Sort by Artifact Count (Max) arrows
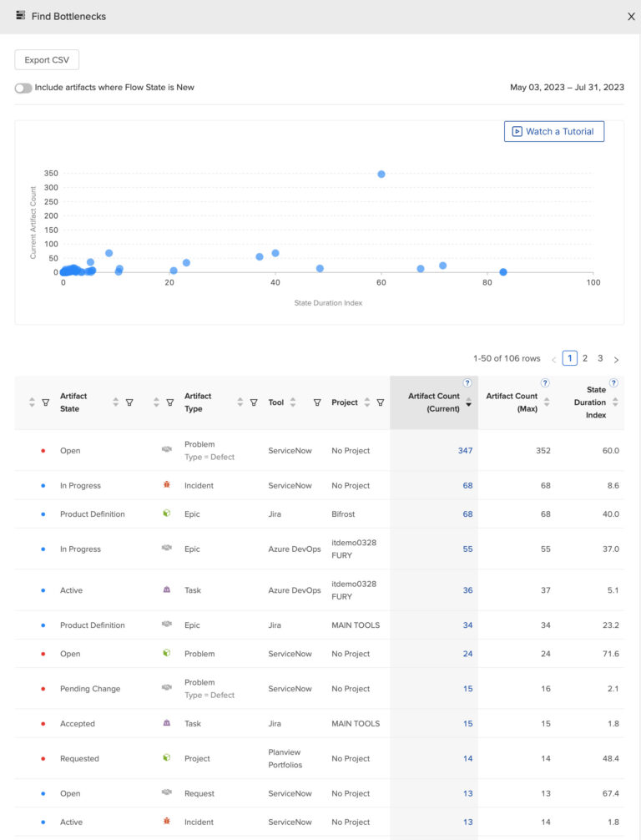 (547, 402)
